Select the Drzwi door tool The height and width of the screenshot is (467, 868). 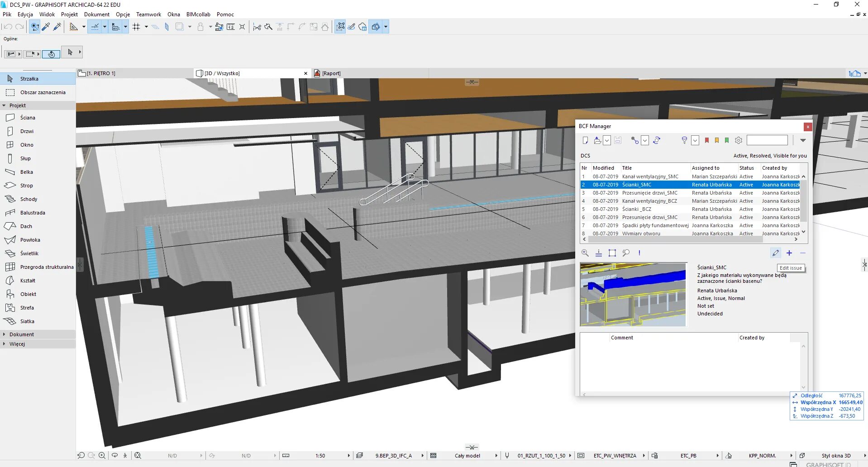pyautogui.click(x=38, y=131)
